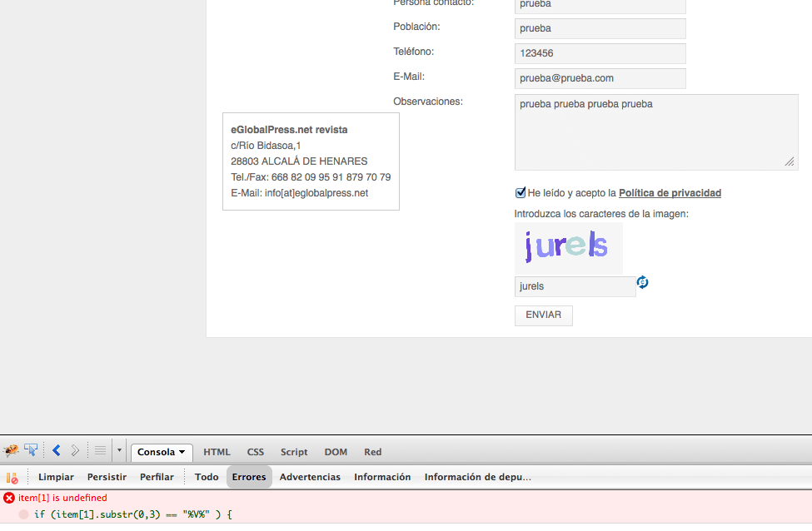This screenshot has width=812, height=531.
Task: Switch to the HTML panel tab
Action: pos(217,452)
